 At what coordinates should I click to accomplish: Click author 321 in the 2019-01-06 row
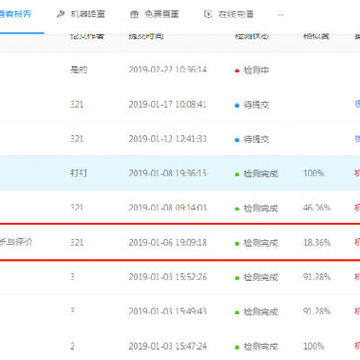click(x=77, y=243)
